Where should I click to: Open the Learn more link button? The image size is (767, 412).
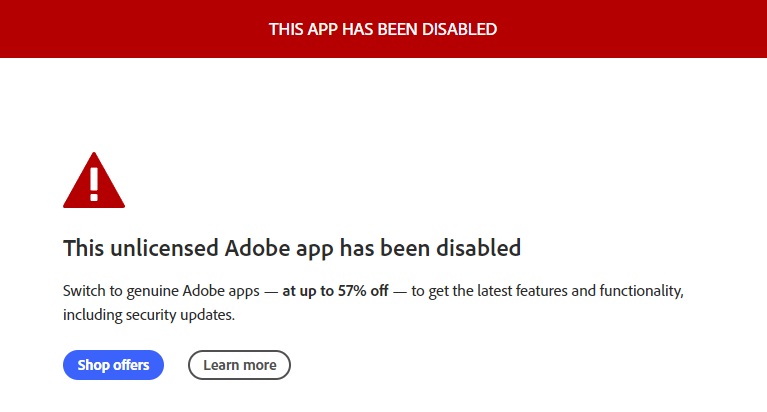(x=239, y=365)
